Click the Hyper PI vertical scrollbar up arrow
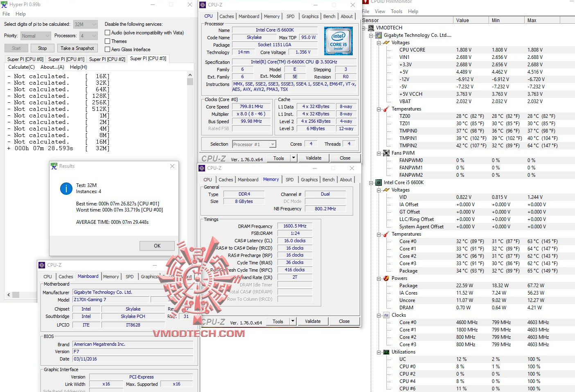This screenshot has width=575, height=392. point(190,75)
